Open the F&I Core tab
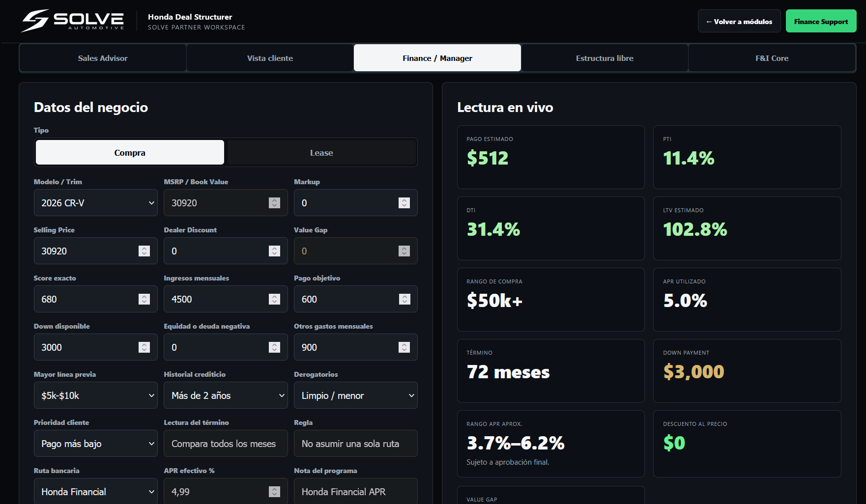Screen dimensions: 866x504 tap(772, 58)
